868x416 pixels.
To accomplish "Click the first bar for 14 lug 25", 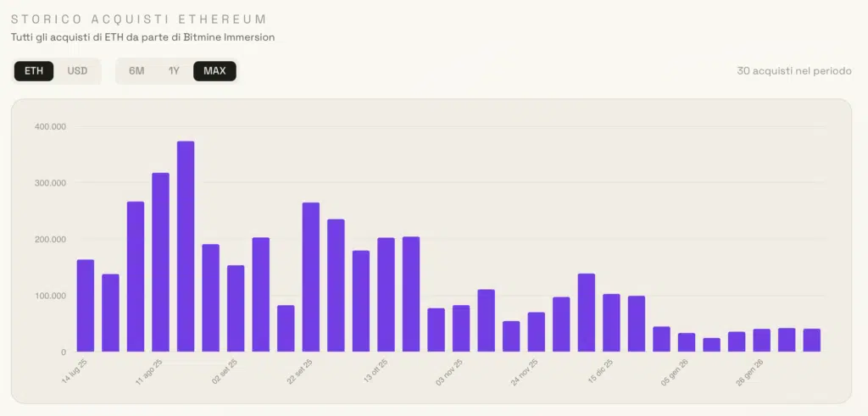I will [x=86, y=305].
